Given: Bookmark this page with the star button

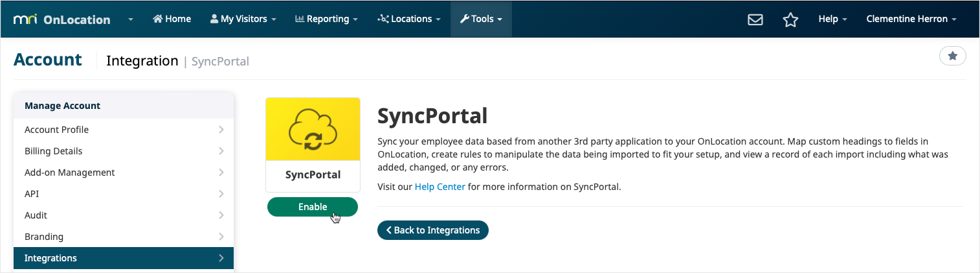Looking at the screenshot, I should [952, 56].
